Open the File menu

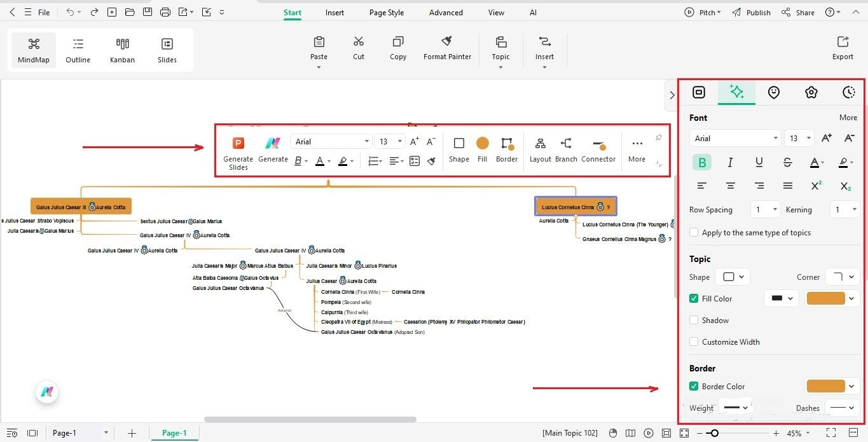[x=44, y=12]
